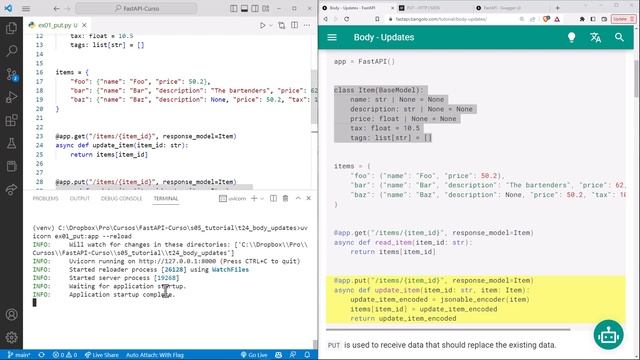The width and height of the screenshot is (640, 360).
Task: Kill the terminal with trash icon
Action: click(x=285, y=198)
